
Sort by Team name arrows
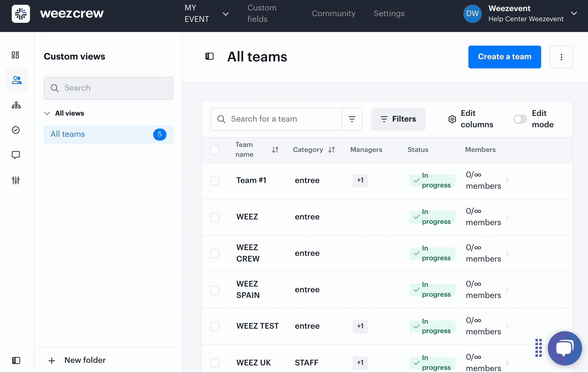[275, 150]
